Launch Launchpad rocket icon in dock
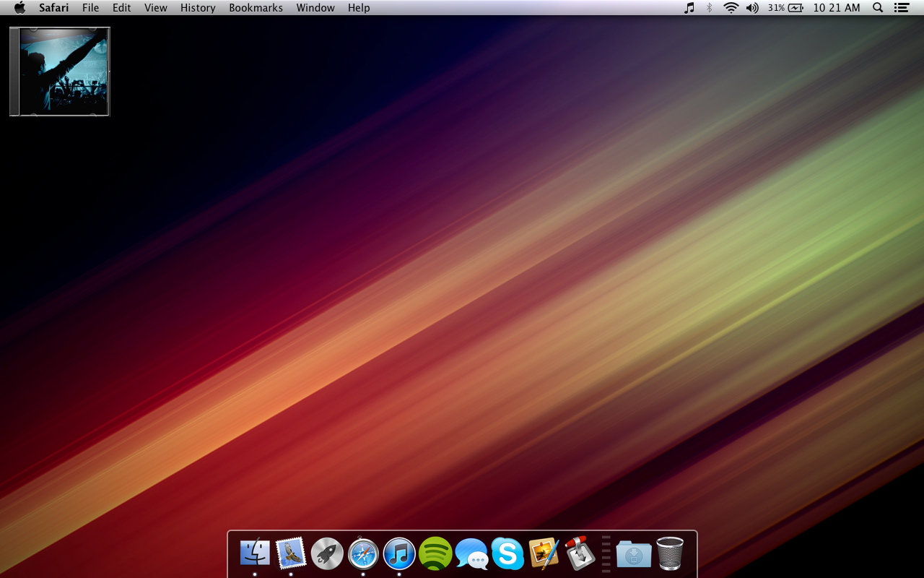 [327, 553]
